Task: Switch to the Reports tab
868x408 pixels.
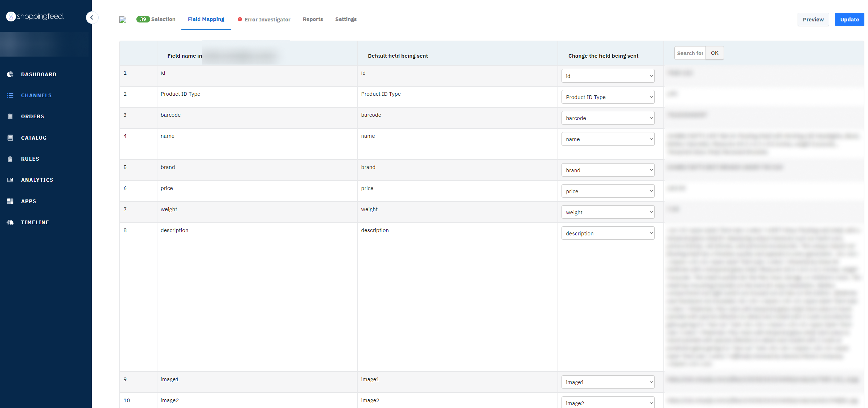Action: point(313,19)
